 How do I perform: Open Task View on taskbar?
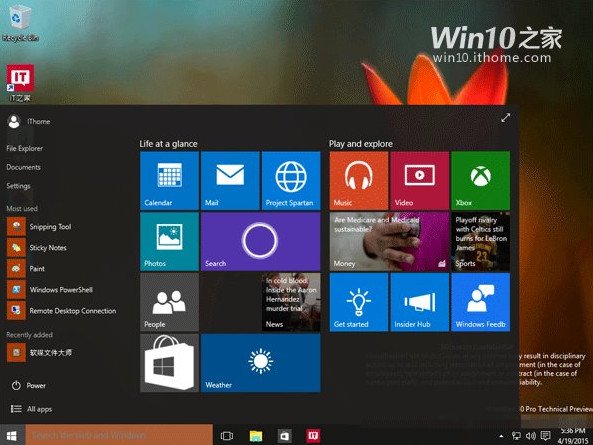point(227,436)
